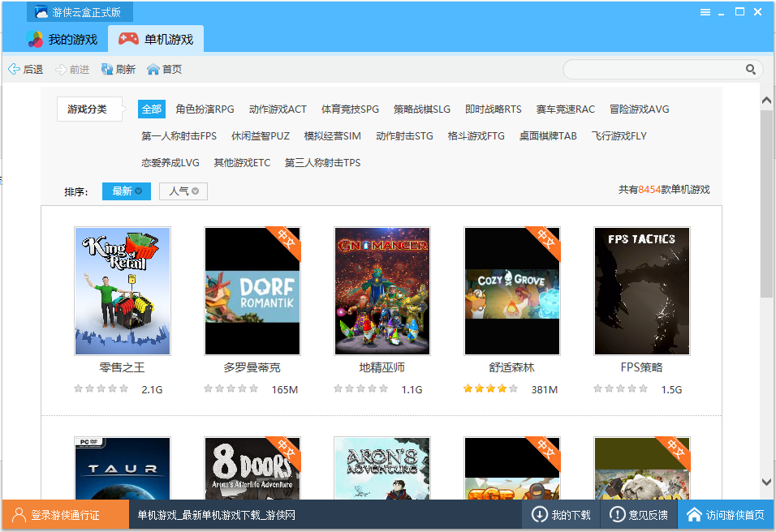Image resolution: width=776 pixels, height=532 pixels.
Task: Open TAUR game cover
Action: pyautogui.click(x=123, y=468)
